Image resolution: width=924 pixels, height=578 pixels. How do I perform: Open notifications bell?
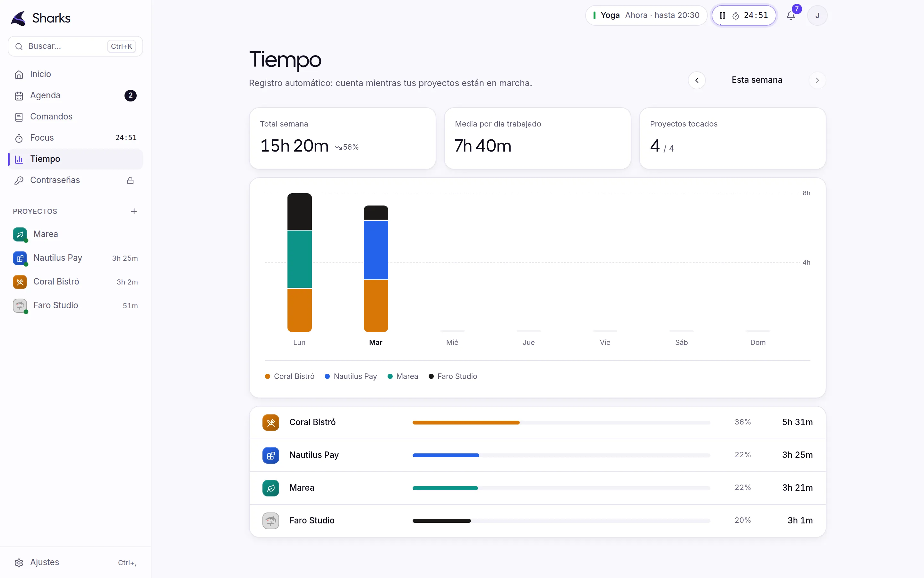(x=791, y=16)
